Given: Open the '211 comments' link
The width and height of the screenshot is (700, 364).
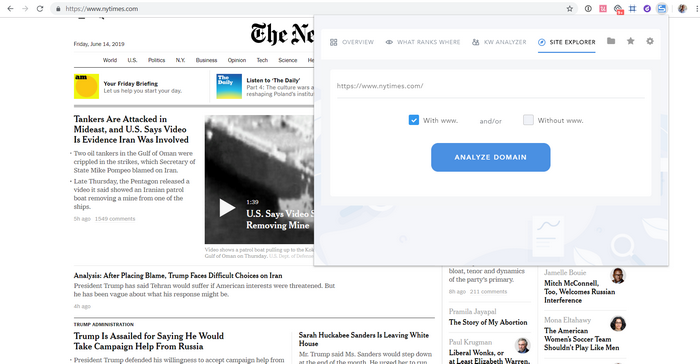Looking at the screenshot, I should pos(488,292).
